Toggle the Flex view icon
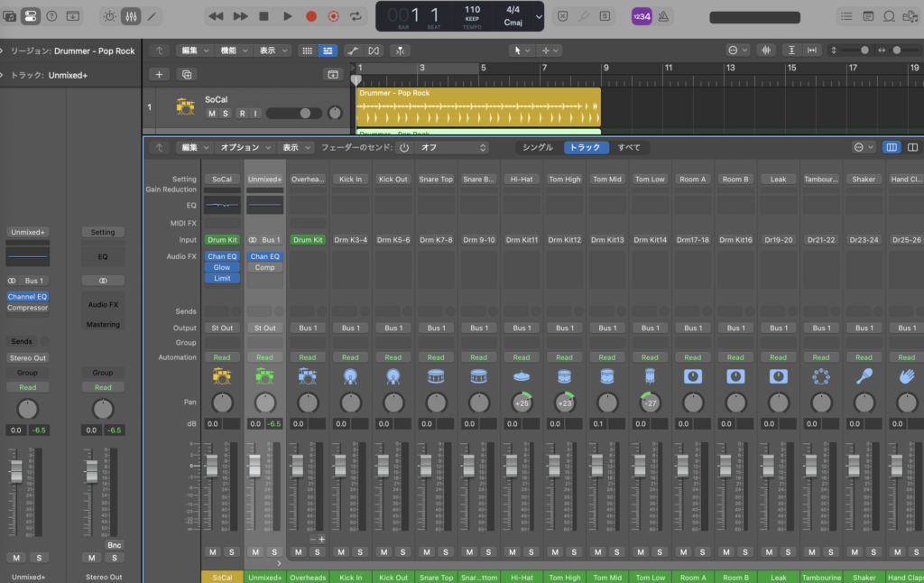The width and height of the screenshot is (924, 583). pyautogui.click(x=374, y=51)
